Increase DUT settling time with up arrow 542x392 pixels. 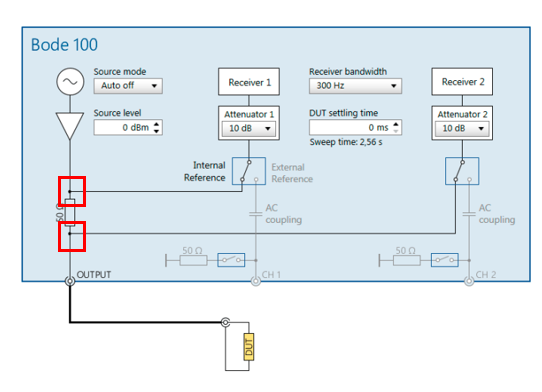pyautogui.click(x=396, y=124)
